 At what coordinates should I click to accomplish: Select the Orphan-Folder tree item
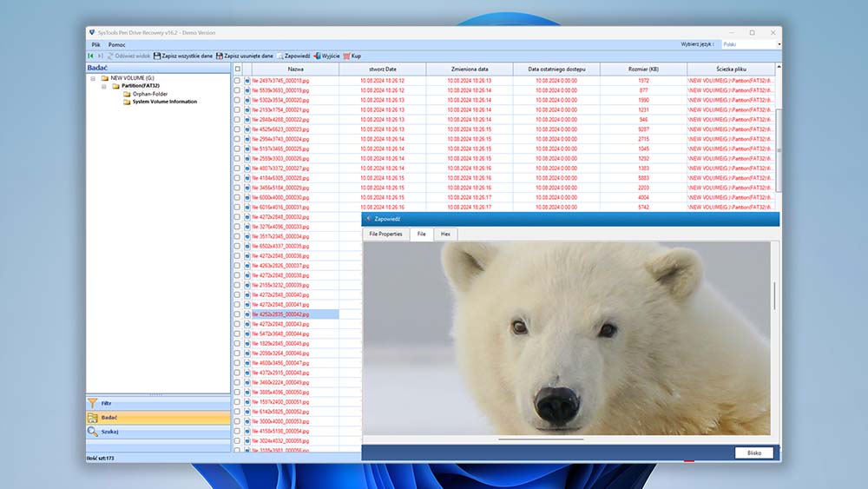click(x=150, y=94)
